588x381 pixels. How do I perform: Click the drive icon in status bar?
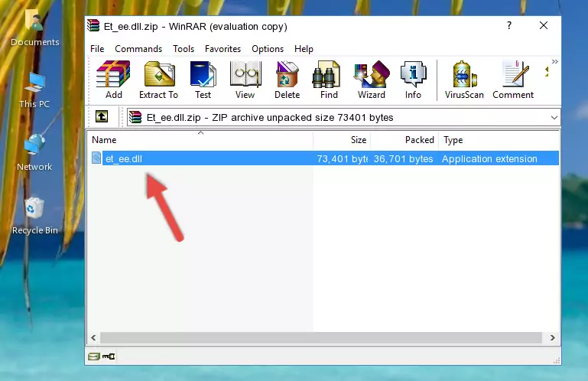pos(94,357)
